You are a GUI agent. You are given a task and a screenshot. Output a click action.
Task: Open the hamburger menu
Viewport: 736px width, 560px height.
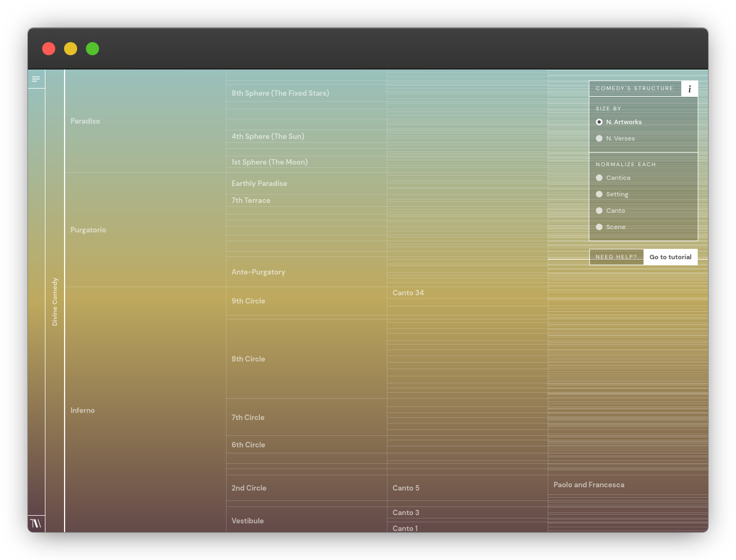(36, 79)
